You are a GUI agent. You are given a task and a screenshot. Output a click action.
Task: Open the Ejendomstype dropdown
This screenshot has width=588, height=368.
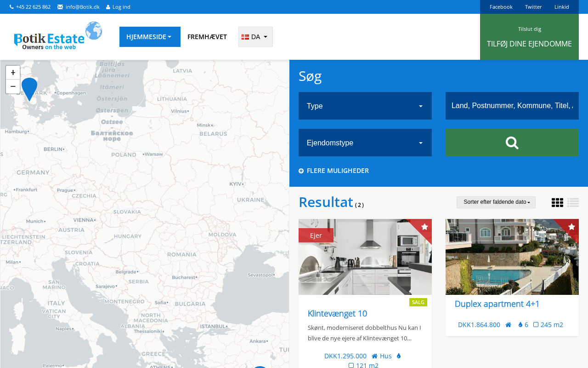(x=365, y=143)
